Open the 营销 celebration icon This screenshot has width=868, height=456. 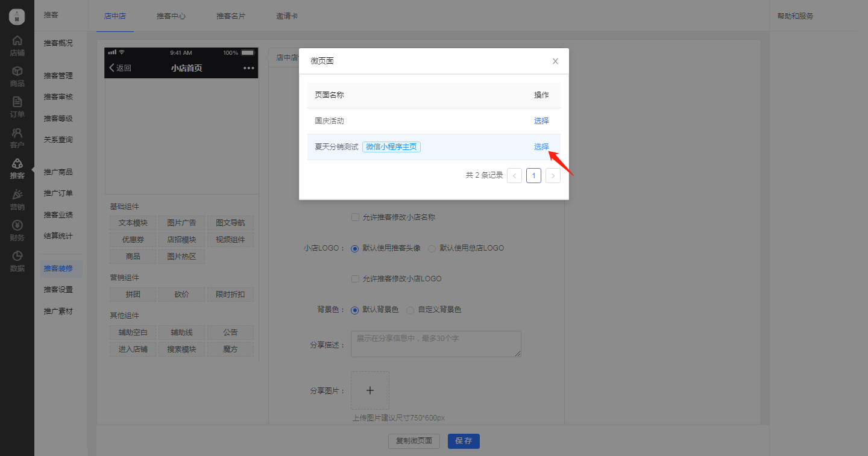pos(17,195)
